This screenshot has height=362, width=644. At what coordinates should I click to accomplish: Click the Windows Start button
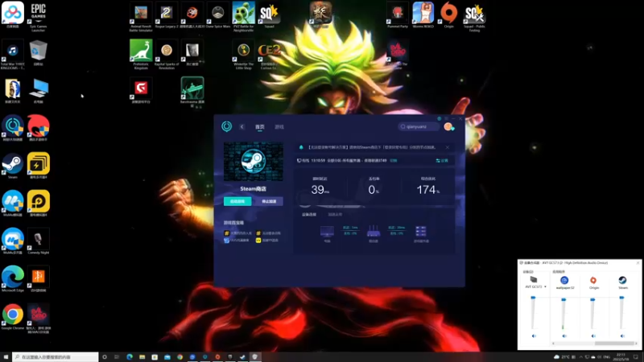tap(6, 357)
